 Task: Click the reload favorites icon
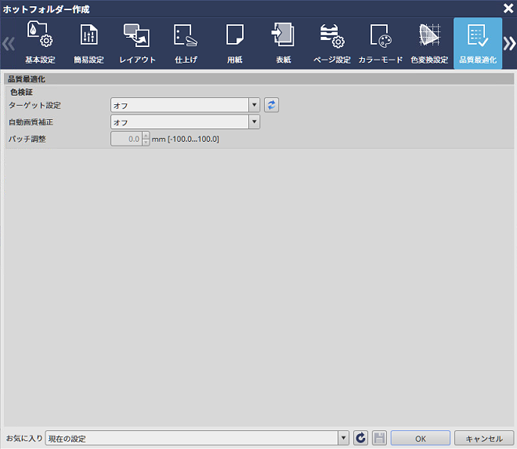(x=361, y=438)
